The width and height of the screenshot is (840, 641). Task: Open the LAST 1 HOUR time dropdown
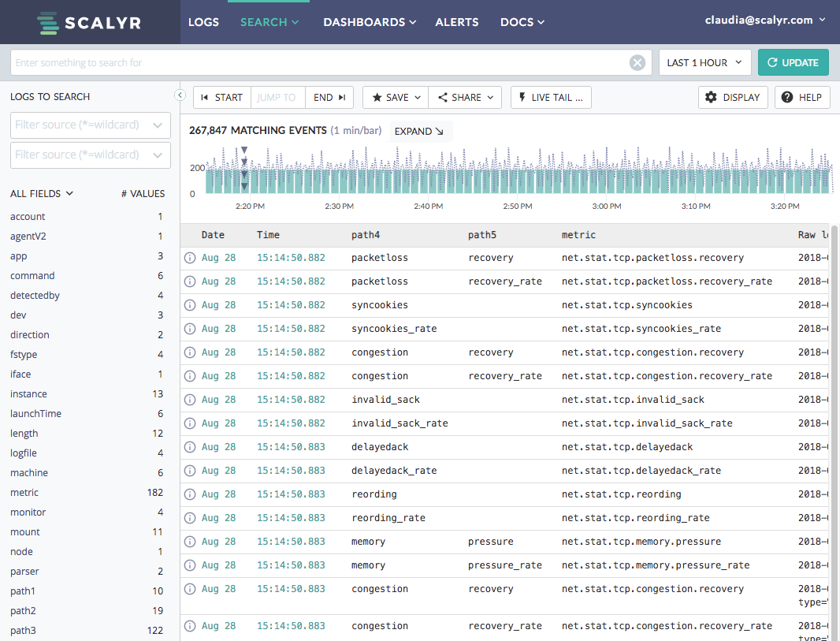coord(704,63)
